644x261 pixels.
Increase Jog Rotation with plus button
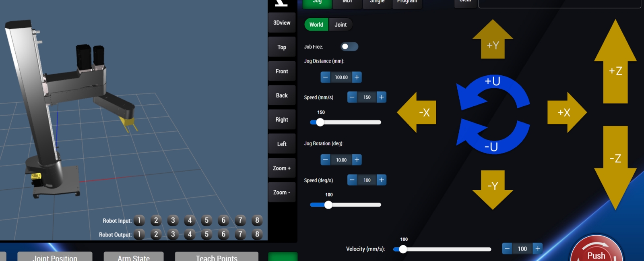(357, 160)
